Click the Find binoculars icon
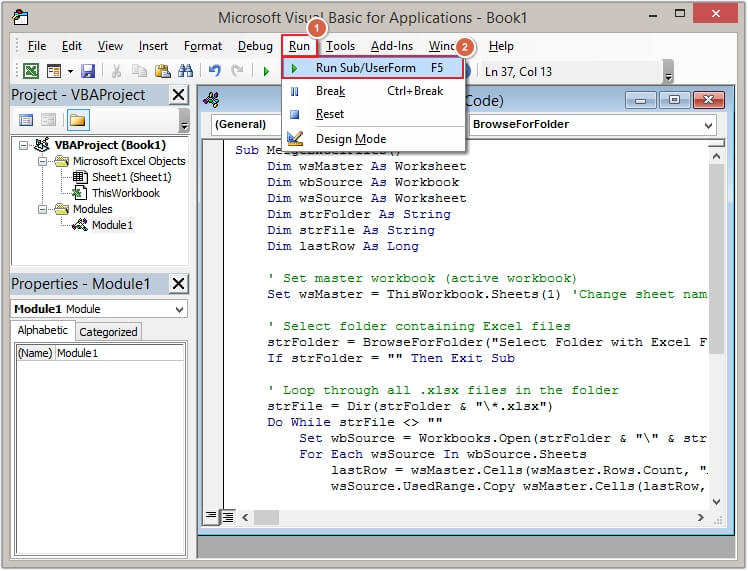 coord(184,71)
